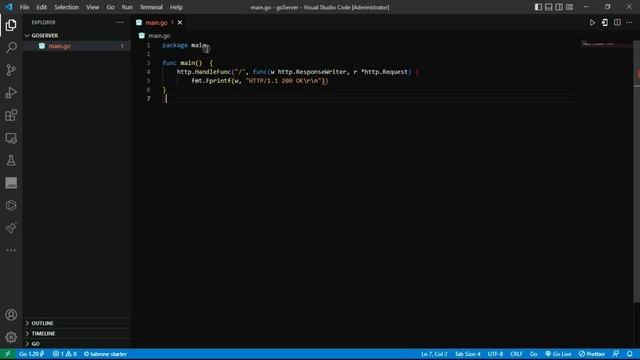Screen dimensions: 640x360
Task: Open the Accounts icon
Action: (x=11, y=315)
